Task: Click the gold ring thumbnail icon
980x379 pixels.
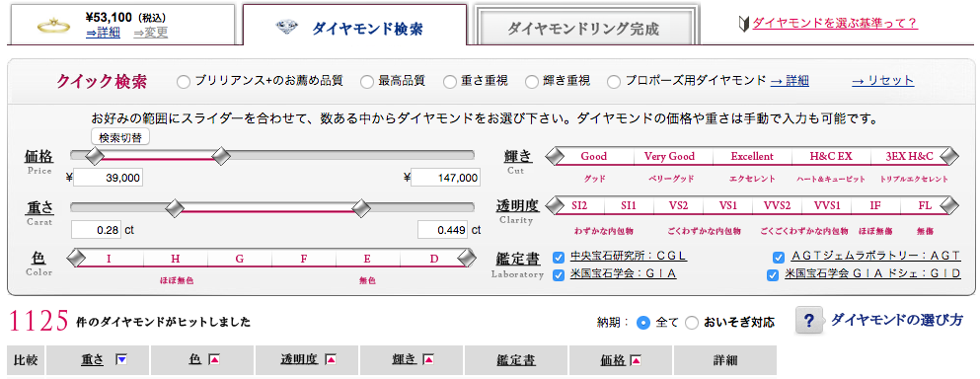Action: (52, 26)
